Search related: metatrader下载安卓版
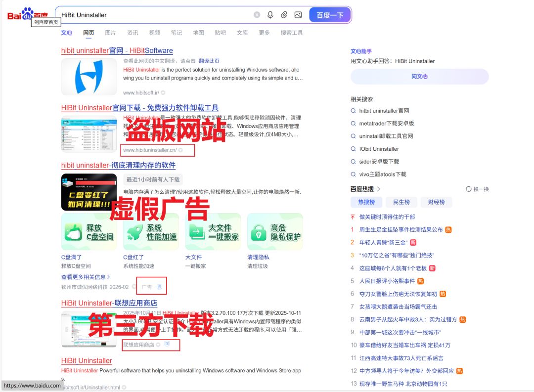534x392 pixels. (x=387, y=123)
